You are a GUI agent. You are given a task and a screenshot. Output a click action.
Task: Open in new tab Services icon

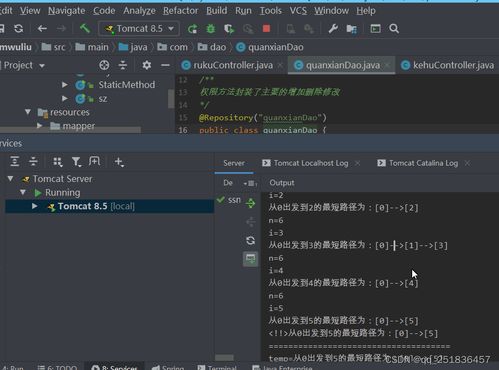[x=94, y=161]
